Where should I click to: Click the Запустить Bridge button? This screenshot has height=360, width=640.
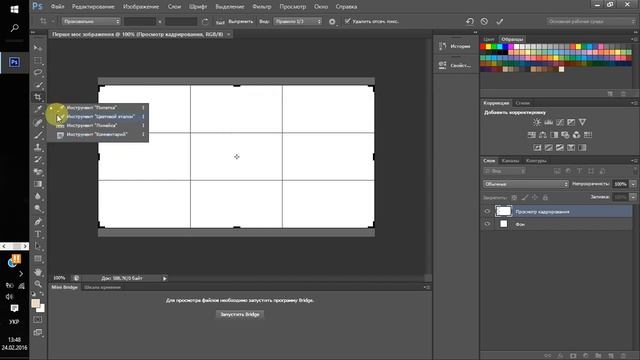[x=240, y=314]
